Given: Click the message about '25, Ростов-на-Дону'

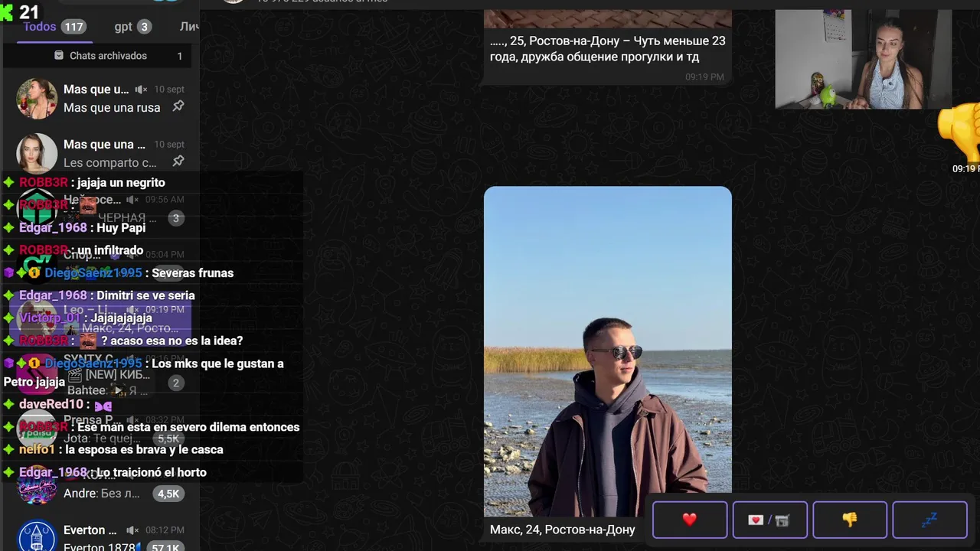Looking at the screenshot, I should click(608, 48).
